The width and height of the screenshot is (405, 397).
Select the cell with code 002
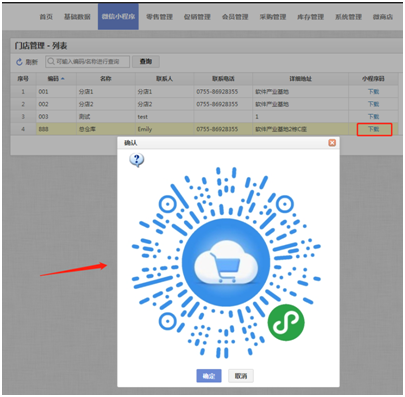click(56, 104)
